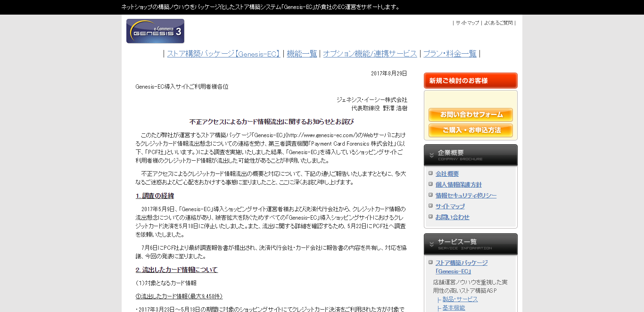Click the 新規ご検討のお客様 red banner
The image size is (644, 312).
[x=471, y=81]
